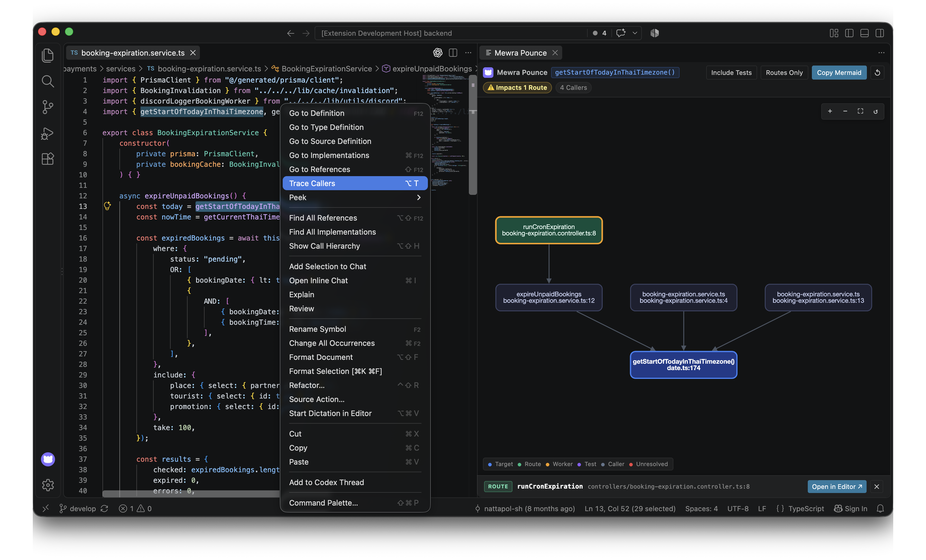Open the chat dropdown chevron in title bar
This screenshot has width=926, height=560.
coord(635,33)
